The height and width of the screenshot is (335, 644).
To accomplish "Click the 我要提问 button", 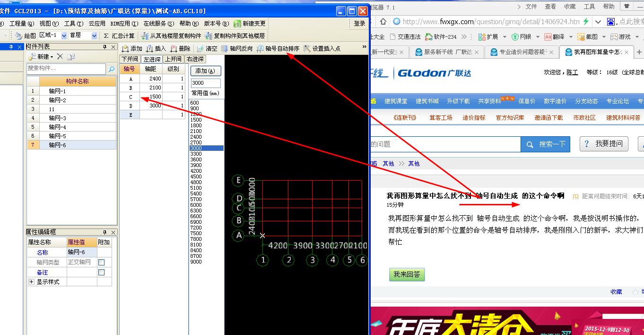I will pos(604,144).
